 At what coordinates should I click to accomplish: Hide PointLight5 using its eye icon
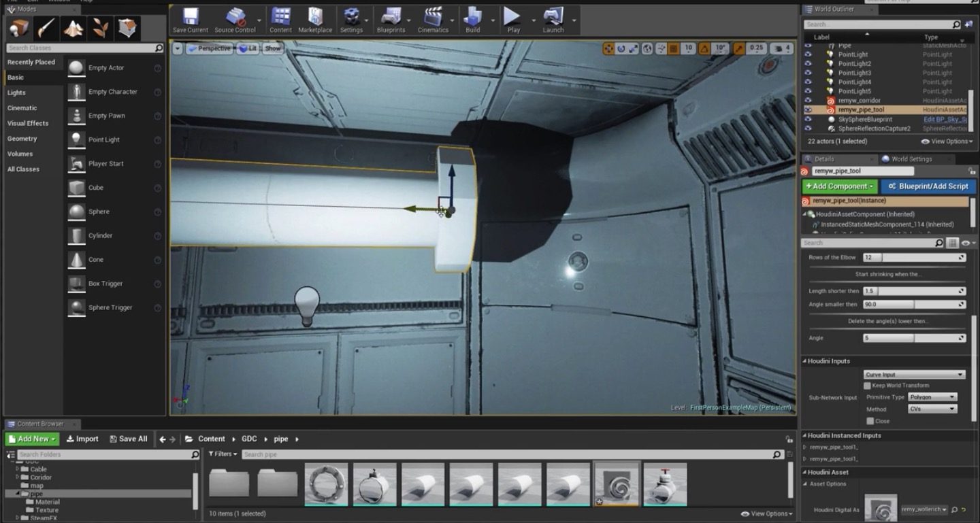click(808, 91)
